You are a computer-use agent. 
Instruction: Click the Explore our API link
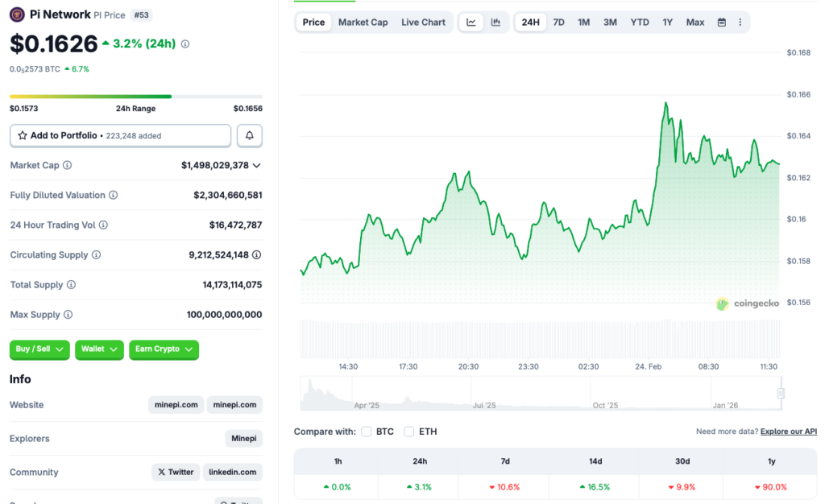coord(789,432)
